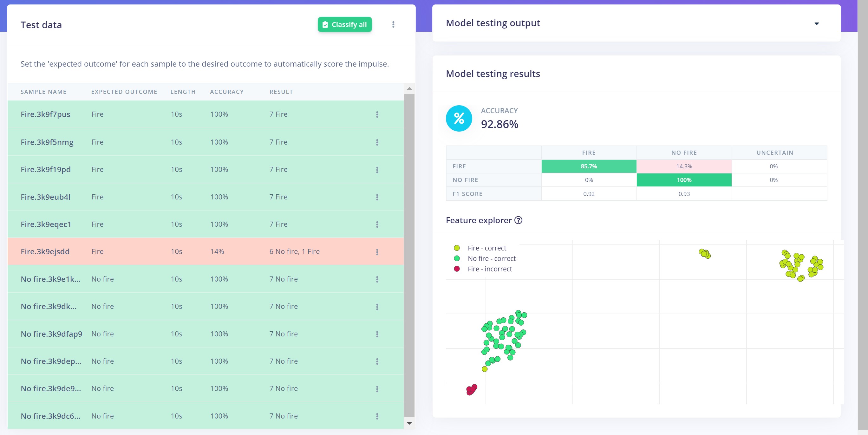
Task: Select the misclassified Fire.3k9ejsdd sample name
Action: (45, 252)
